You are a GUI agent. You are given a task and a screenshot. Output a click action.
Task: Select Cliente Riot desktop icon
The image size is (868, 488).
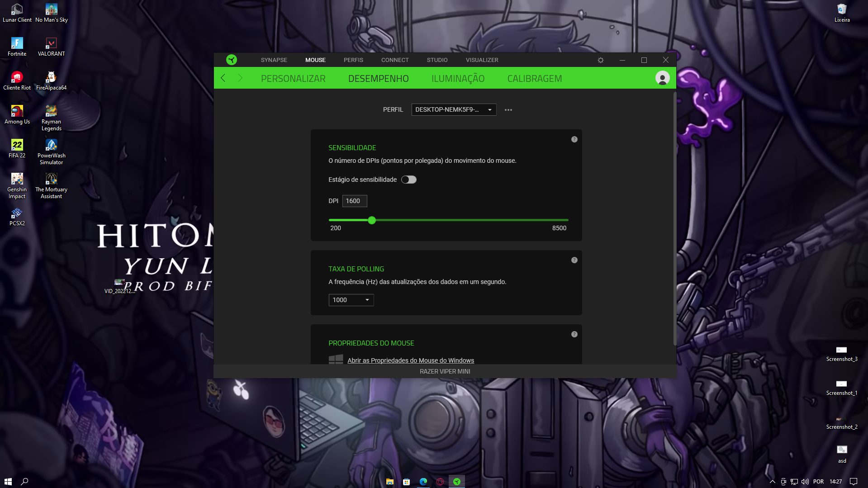(17, 81)
